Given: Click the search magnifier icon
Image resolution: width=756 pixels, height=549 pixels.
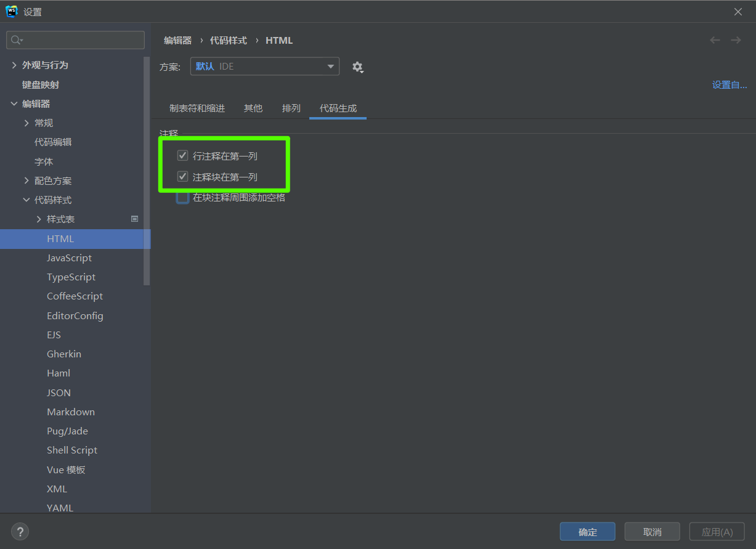Looking at the screenshot, I should coord(16,40).
